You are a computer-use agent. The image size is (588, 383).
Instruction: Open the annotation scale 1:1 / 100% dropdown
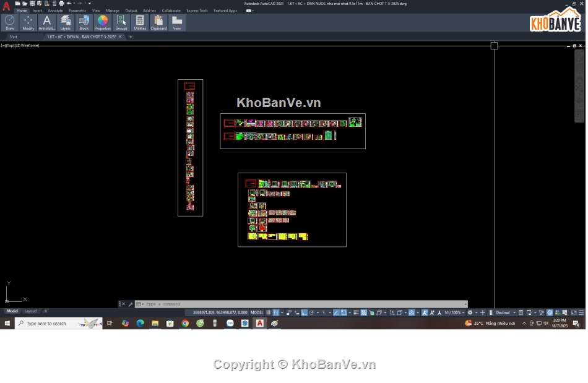coord(454,312)
